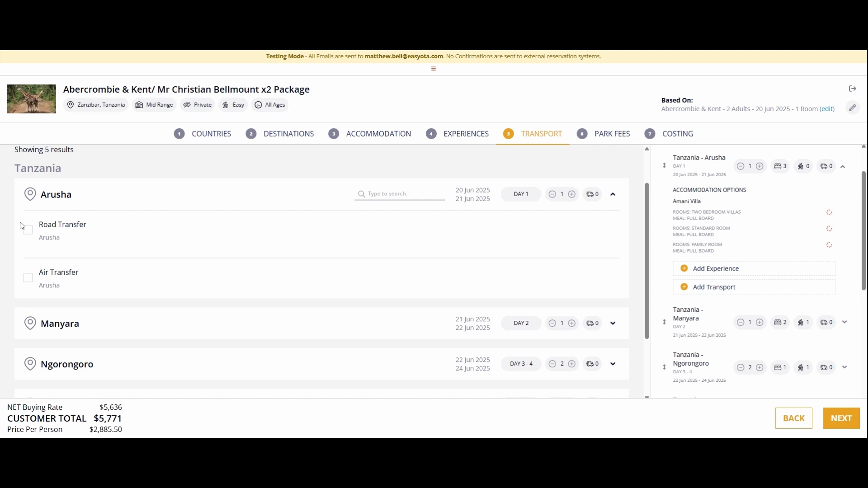Click the DAY 1 badge for Arusha
Screen dimensions: 868x488
click(x=521, y=194)
